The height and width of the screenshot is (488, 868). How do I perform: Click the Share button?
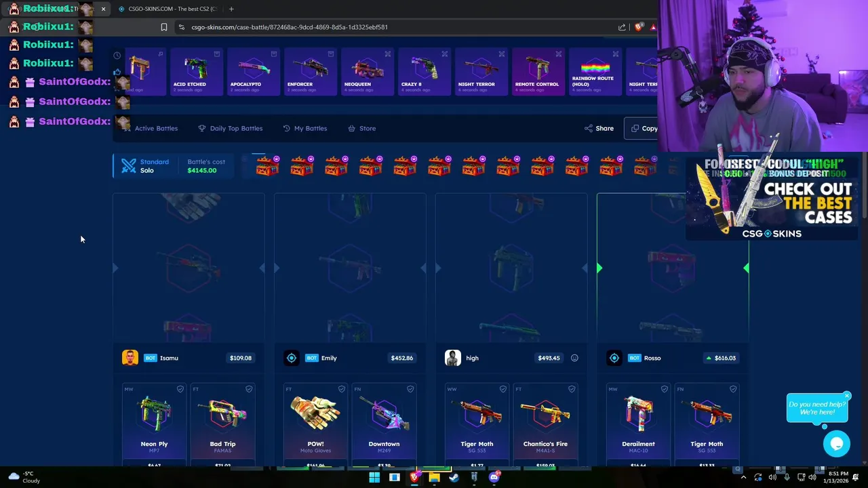(x=599, y=128)
